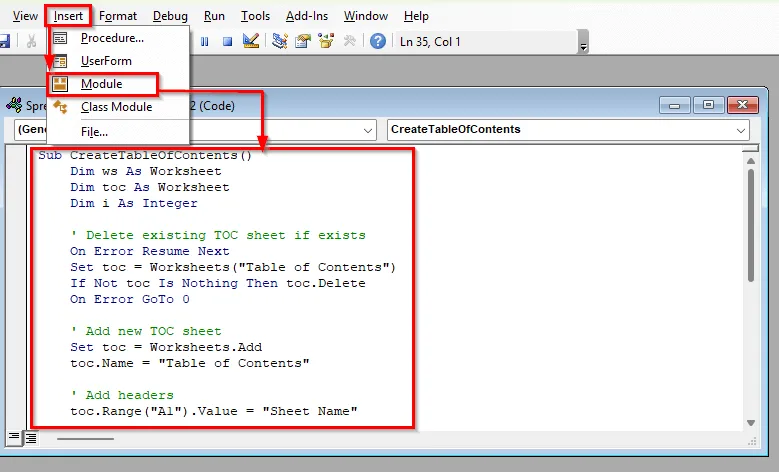
Task: Click the Break (pause) toolbar icon
Action: click(x=205, y=42)
